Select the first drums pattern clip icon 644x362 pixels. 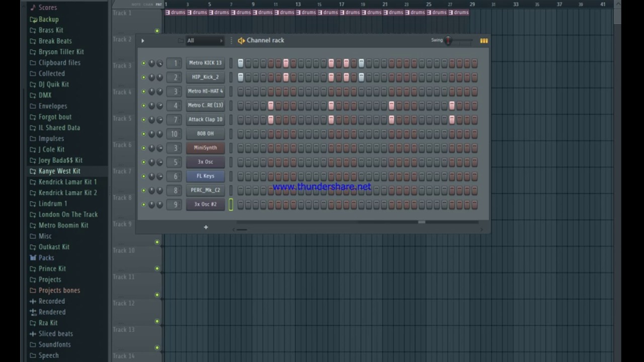pyautogui.click(x=168, y=13)
